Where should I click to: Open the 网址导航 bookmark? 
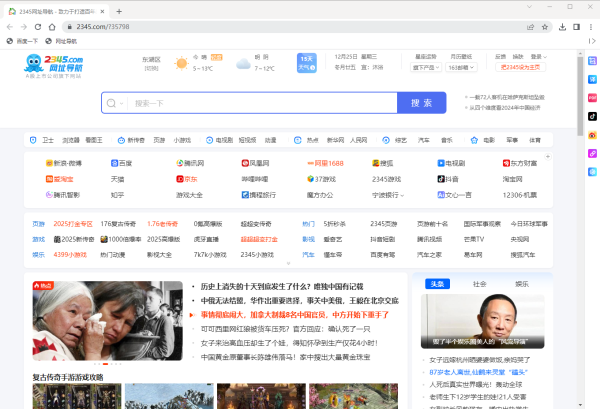61,41
